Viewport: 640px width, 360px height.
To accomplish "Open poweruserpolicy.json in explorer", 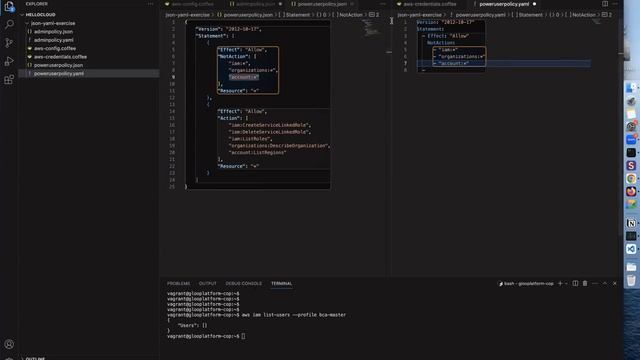I will [58, 65].
